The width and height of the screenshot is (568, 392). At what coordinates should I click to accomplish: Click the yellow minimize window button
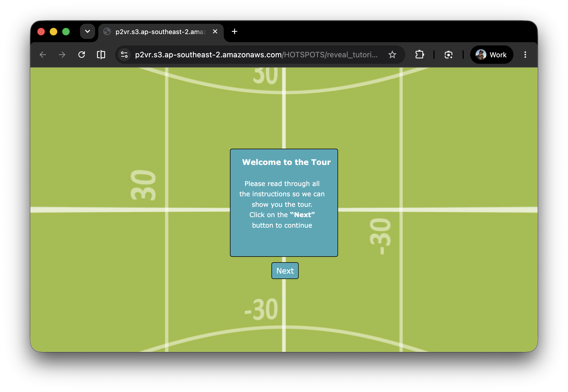[54, 32]
